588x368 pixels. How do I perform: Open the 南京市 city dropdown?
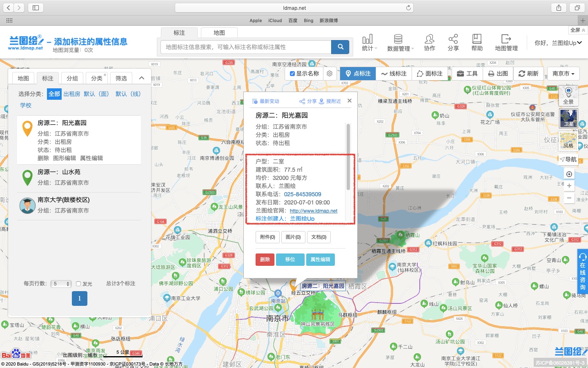click(563, 74)
